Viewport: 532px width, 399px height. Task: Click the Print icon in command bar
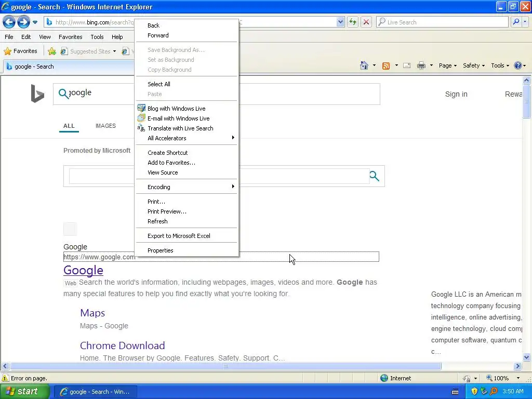pyautogui.click(x=421, y=65)
